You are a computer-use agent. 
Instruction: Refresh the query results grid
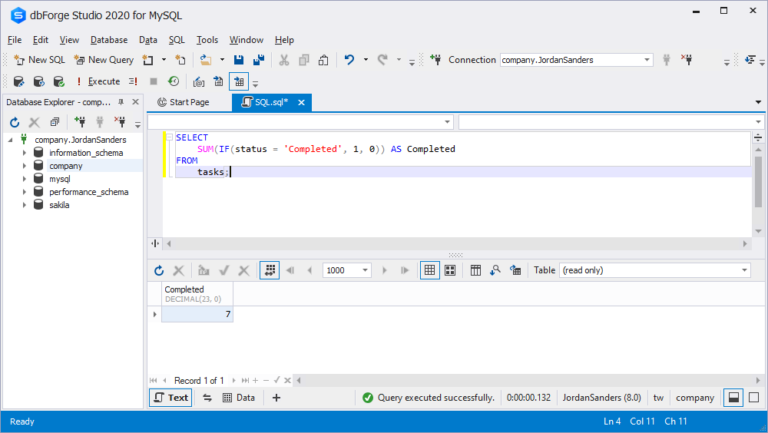159,270
